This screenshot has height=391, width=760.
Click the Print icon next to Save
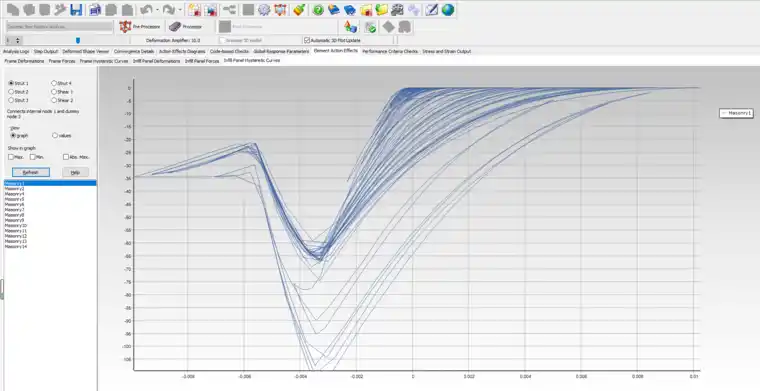(95, 9)
